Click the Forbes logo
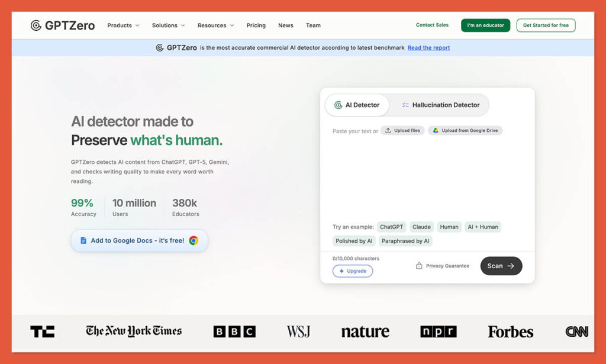Viewport: 606px width, 364px height. [x=510, y=332]
